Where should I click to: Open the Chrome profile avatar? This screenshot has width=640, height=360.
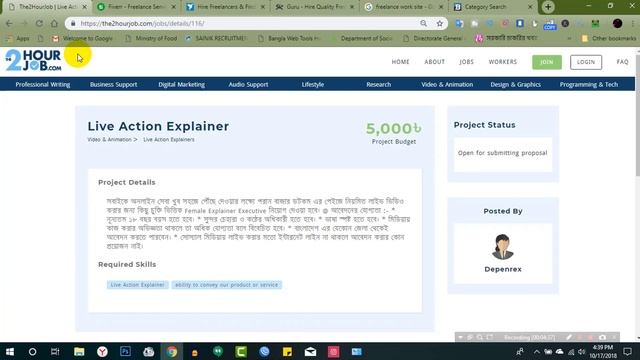[x=618, y=24]
